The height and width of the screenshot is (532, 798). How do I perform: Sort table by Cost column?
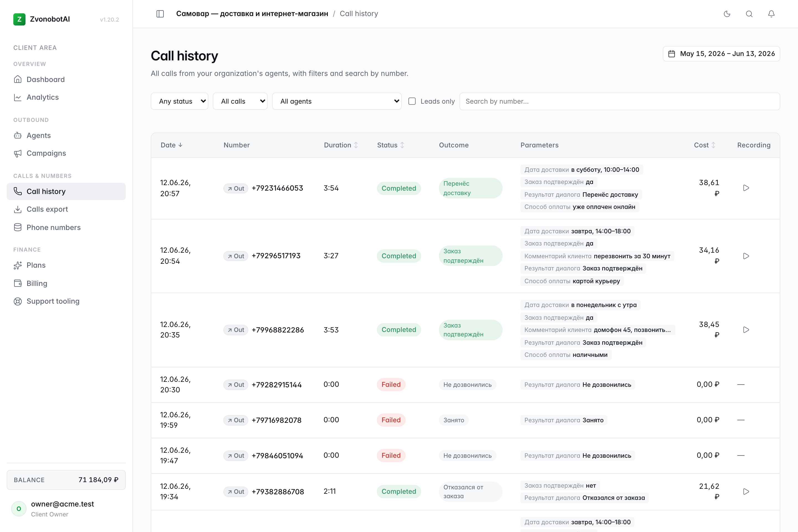point(705,145)
